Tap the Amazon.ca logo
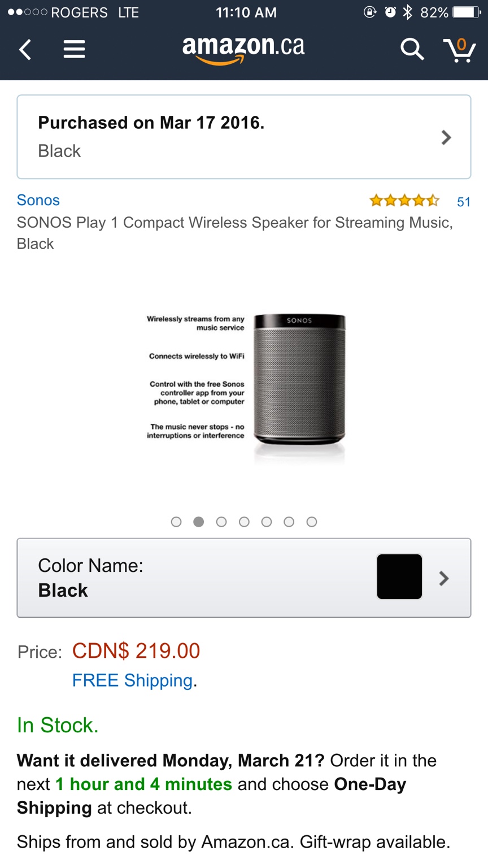The height and width of the screenshot is (868, 488). [243, 50]
